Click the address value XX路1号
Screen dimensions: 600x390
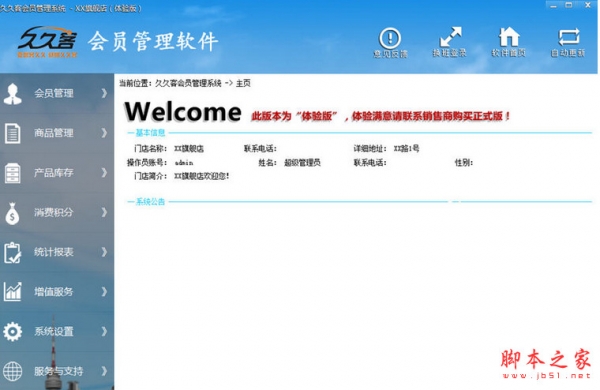tap(407, 148)
